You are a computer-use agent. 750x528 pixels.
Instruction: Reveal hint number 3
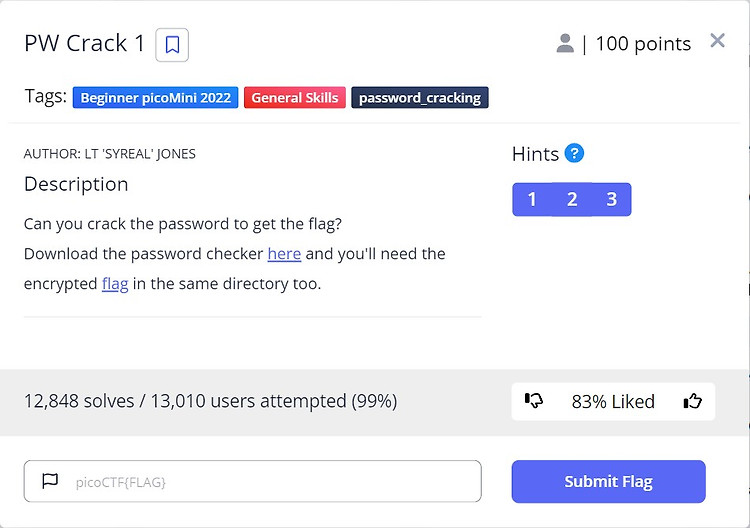click(612, 199)
